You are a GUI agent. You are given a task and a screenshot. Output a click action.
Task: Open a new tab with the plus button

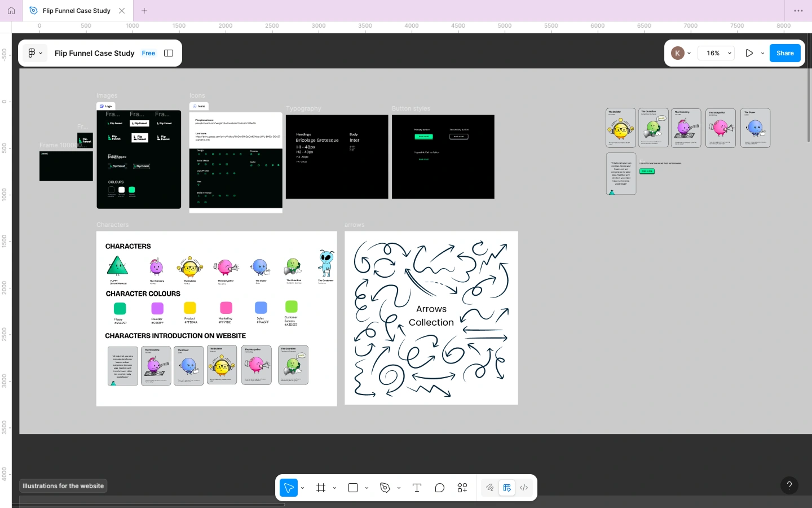pos(144,10)
